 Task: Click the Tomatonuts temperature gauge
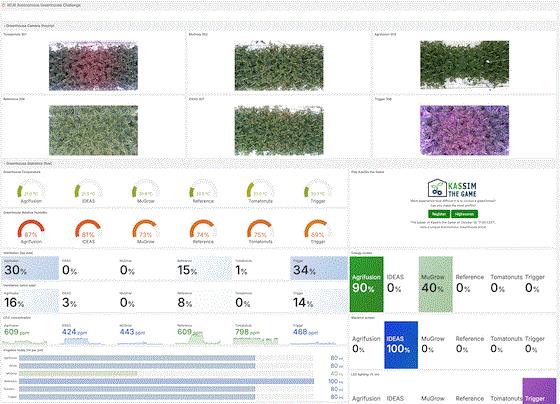pyautogui.click(x=260, y=191)
